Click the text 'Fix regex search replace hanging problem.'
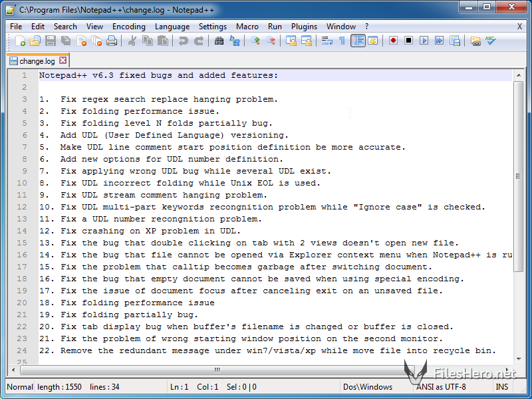The height and width of the screenshot is (399, 532). coord(170,99)
